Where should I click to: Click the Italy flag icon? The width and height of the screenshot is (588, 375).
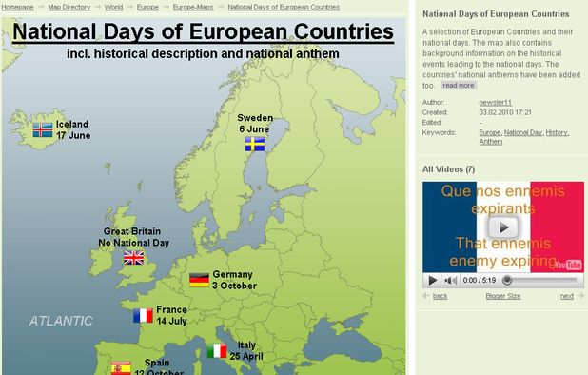217,351
